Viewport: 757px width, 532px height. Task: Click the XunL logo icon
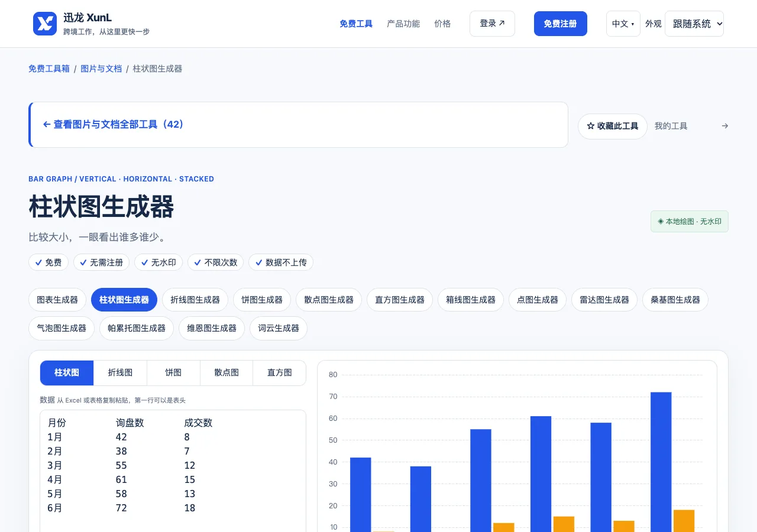point(45,24)
